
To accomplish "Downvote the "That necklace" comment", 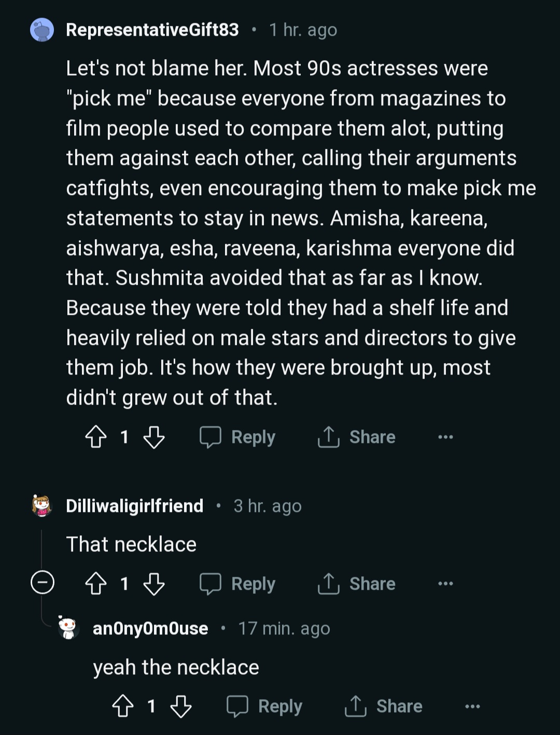I will click(153, 584).
